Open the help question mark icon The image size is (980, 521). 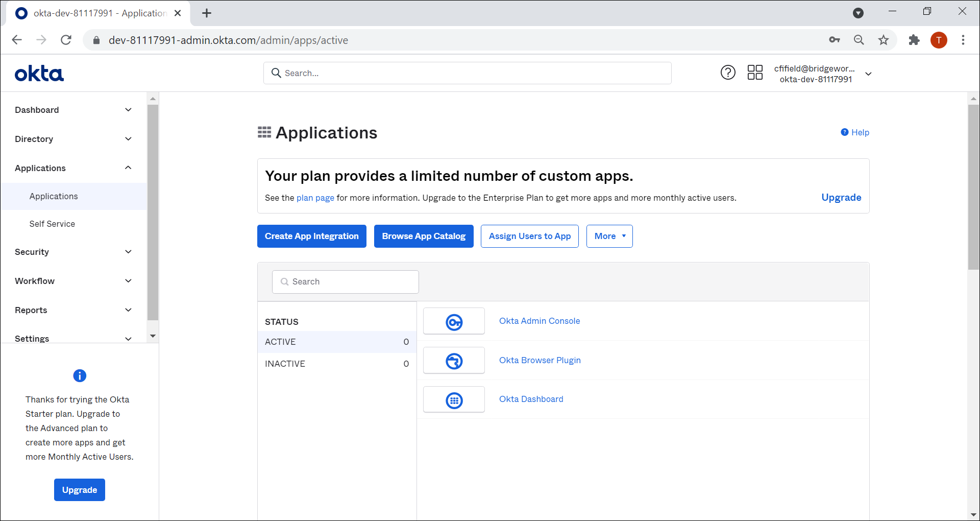(x=728, y=73)
